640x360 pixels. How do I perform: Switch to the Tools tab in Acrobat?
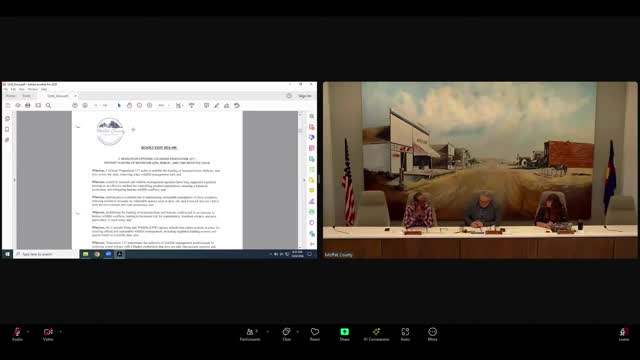pos(27,96)
